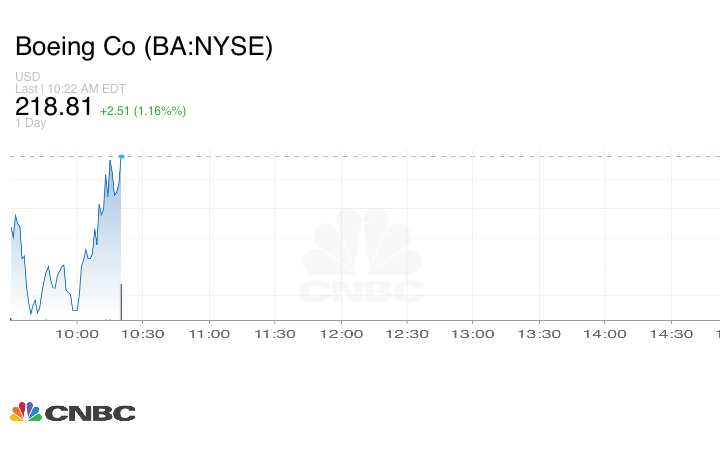This screenshot has width=720, height=450.
Task: Click the 10:30 time axis label
Action: tap(142, 334)
